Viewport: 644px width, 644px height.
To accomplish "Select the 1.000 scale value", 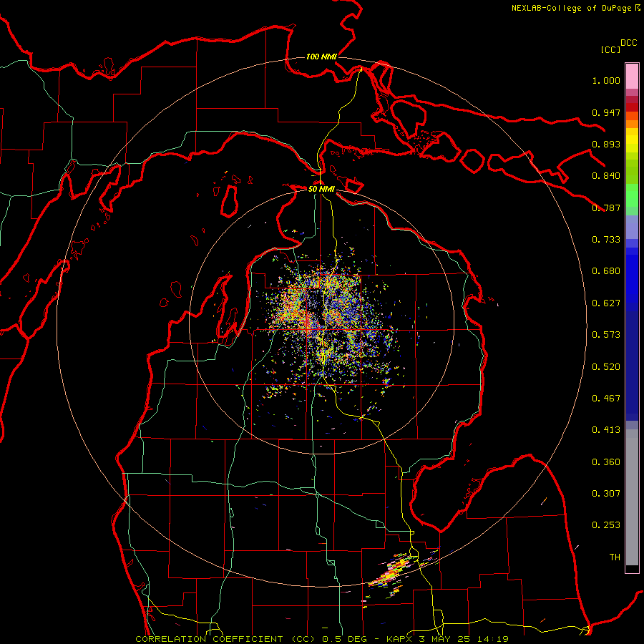I will 606,80.
